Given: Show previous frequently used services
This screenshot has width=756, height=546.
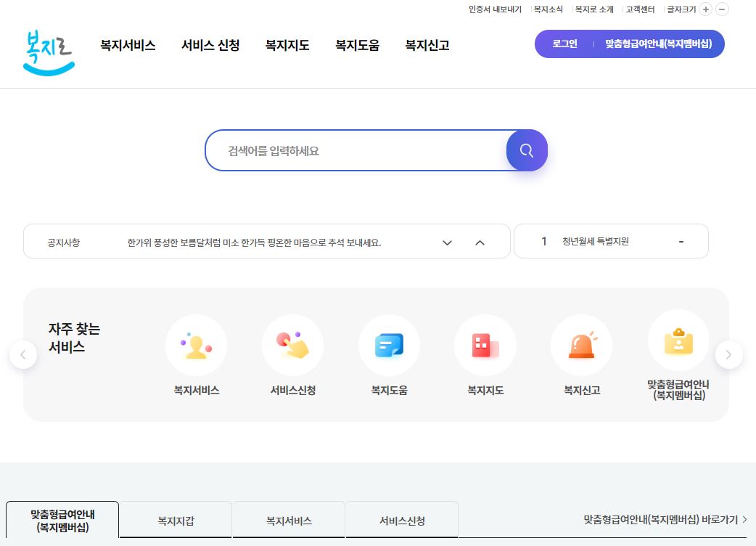Looking at the screenshot, I should point(23,355).
